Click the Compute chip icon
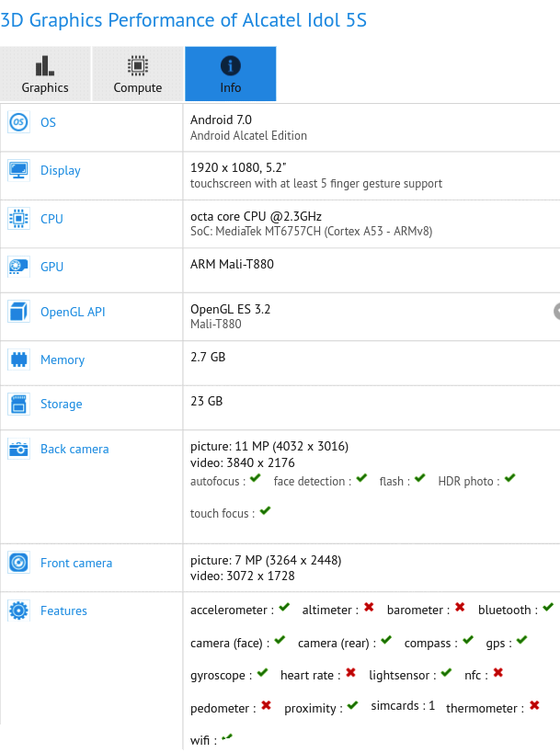560x753 pixels. pos(138,66)
